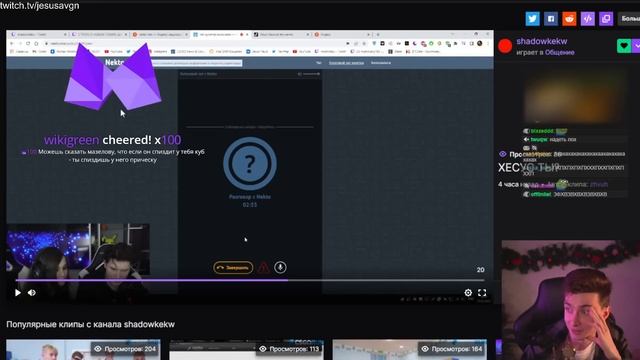Open the shadowkekw channel name link
Viewport: 640px width, 360px height.
[x=542, y=41]
